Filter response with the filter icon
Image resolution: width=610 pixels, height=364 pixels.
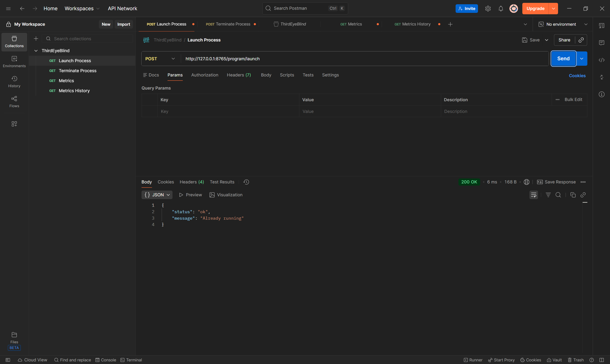pyautogui.click(x=548, y=195)
